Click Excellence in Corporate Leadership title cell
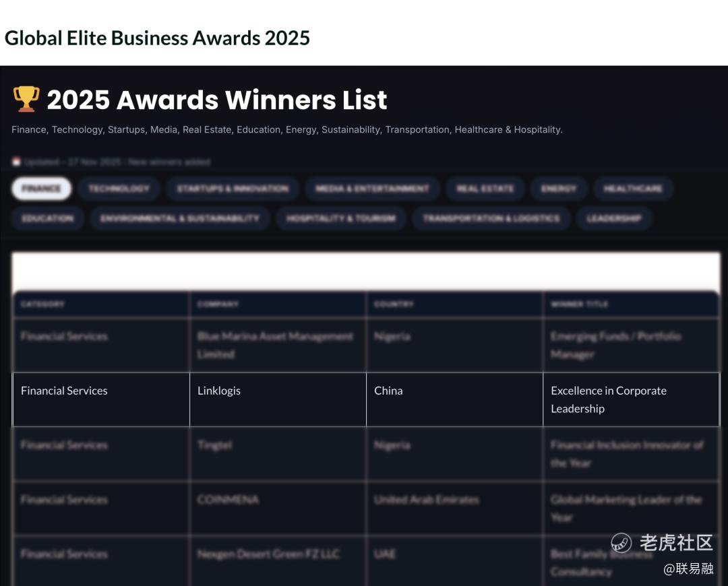 click(x=631, y=399)
